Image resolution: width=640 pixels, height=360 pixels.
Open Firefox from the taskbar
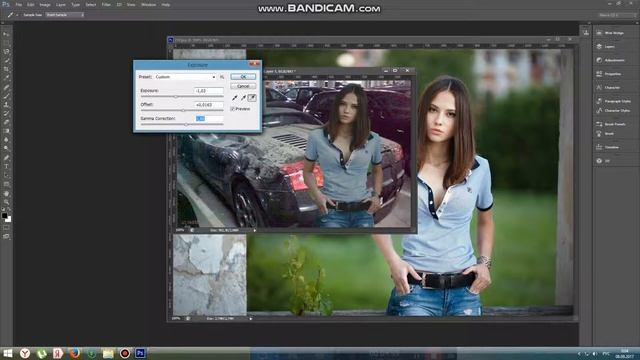coord(74,353)
